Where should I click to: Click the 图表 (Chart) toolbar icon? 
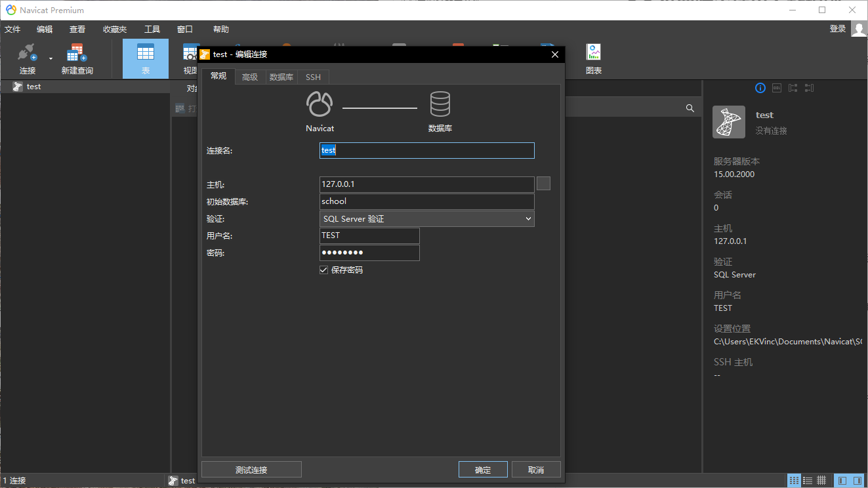pyautogui.click(x=594, y=52)
